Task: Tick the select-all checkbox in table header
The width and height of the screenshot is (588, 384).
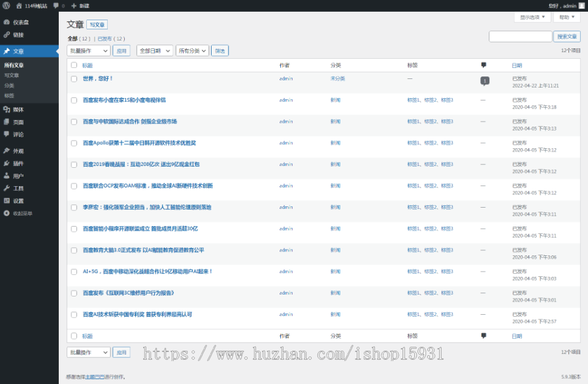Action: 74,65
